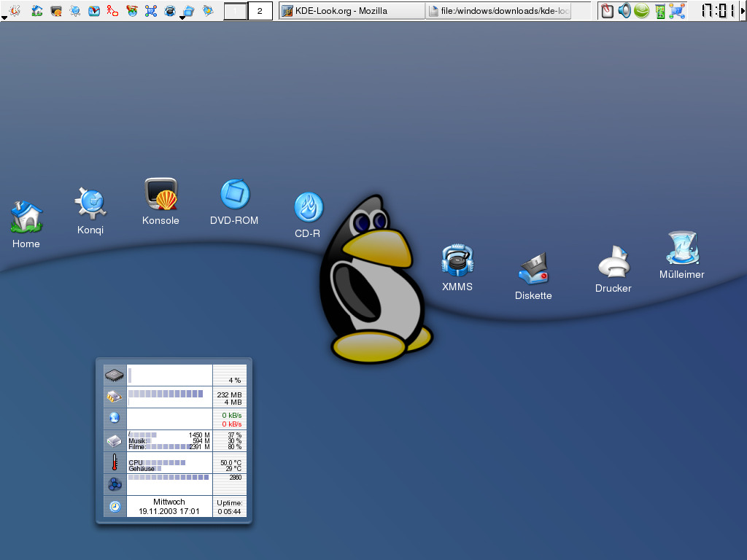Click the CPU chip icon in monitor widget
This screenshot has width=747, height=560.
tap(115, 376)
